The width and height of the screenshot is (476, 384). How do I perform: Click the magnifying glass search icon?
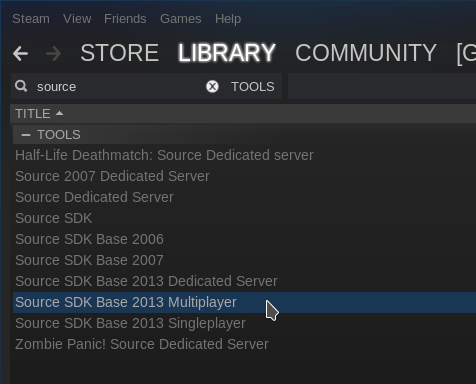[21, 86]
